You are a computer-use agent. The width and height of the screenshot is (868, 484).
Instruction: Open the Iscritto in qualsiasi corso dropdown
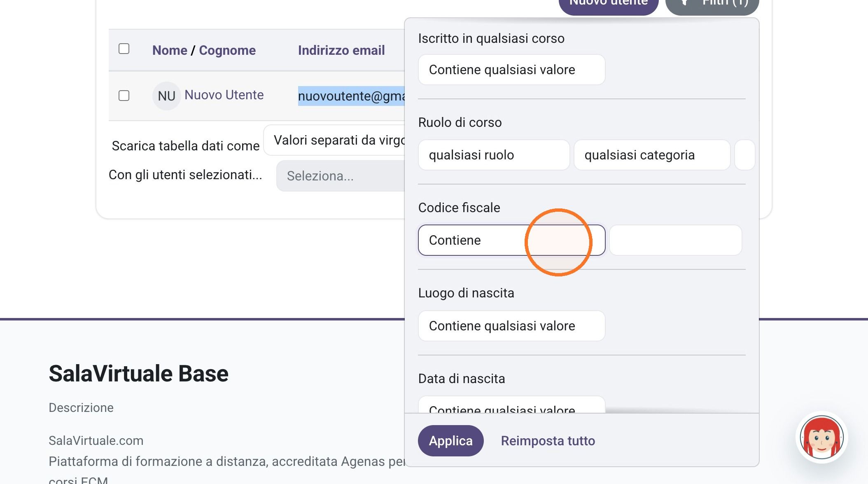click(x=511, y=70)
